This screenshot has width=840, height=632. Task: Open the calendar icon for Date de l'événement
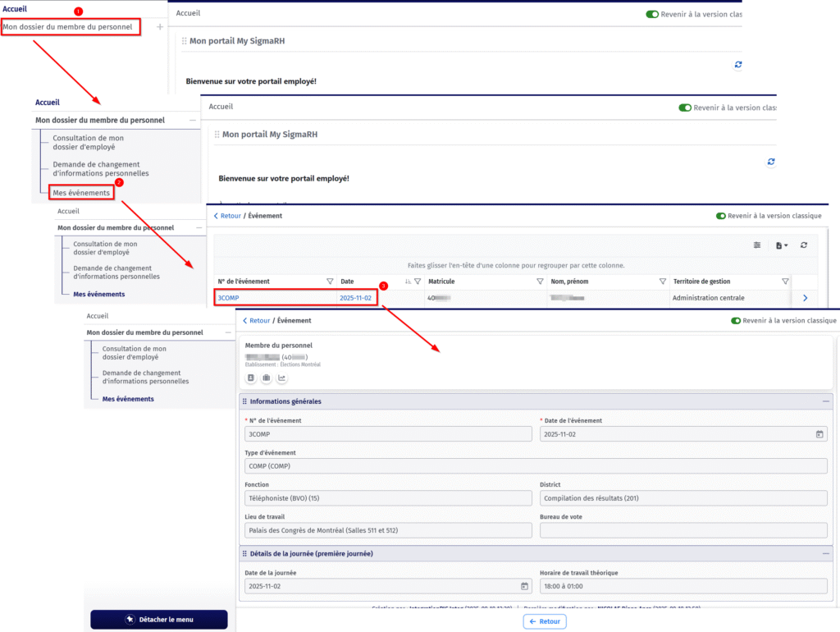point(819,434)
